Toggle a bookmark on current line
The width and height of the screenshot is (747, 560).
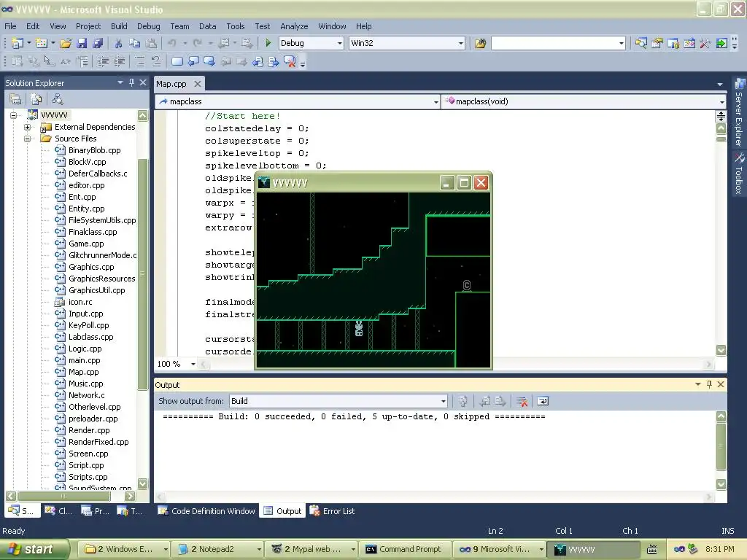[x=177, y=61]
